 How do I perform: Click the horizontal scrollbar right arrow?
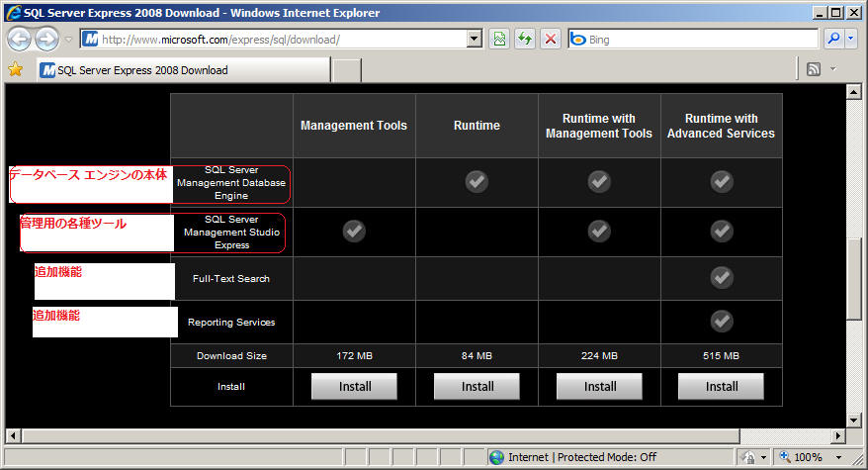pos(838,435)
